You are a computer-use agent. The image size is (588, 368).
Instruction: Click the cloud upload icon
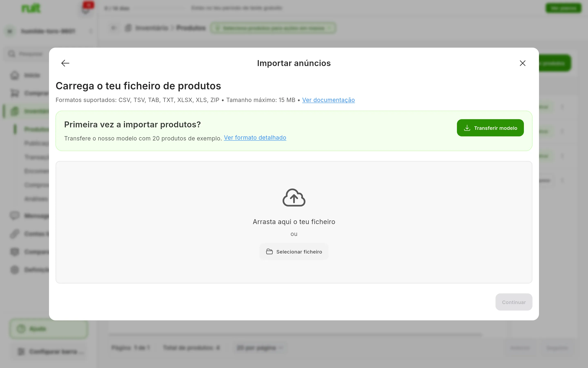(294, 198)
